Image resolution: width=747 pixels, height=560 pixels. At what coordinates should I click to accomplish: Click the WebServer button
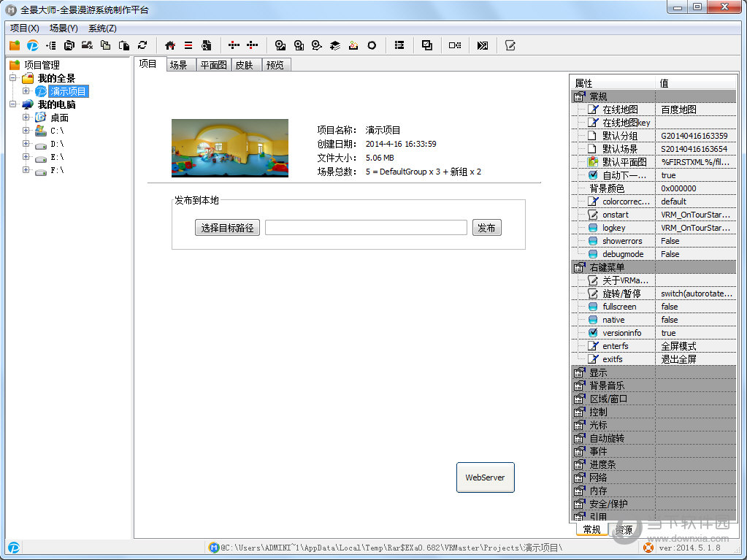pos(485,477)
